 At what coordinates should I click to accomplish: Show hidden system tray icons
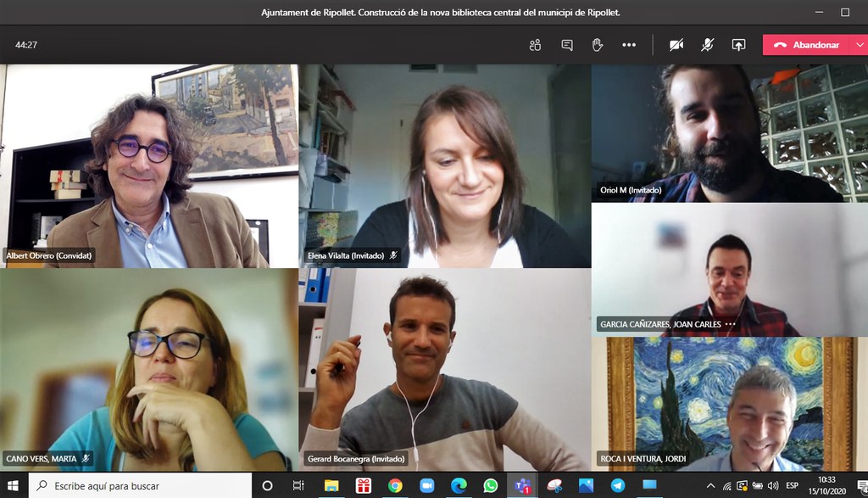[710, 486]
